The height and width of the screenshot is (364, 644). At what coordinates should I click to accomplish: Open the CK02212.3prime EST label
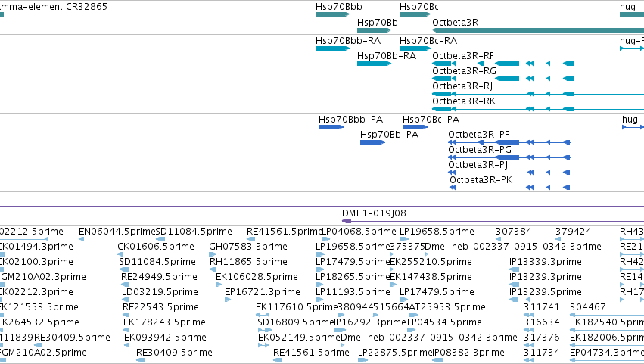(x=36, y=293)
